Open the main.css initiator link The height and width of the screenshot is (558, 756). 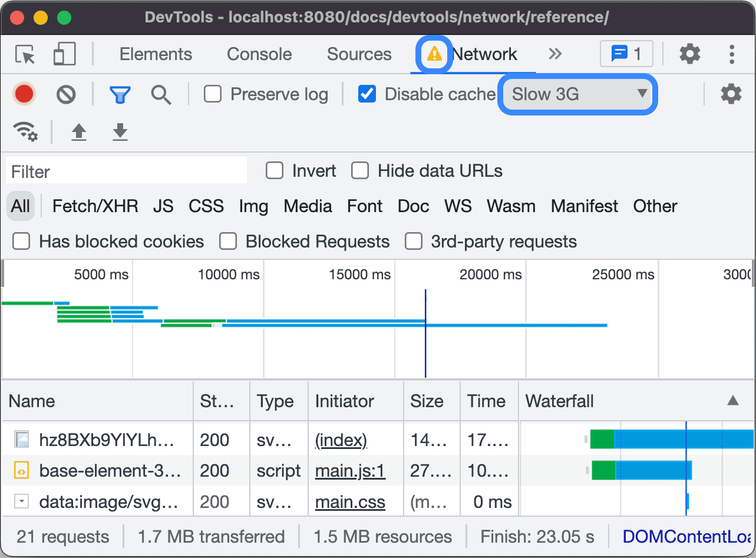[x=350, y=502]
